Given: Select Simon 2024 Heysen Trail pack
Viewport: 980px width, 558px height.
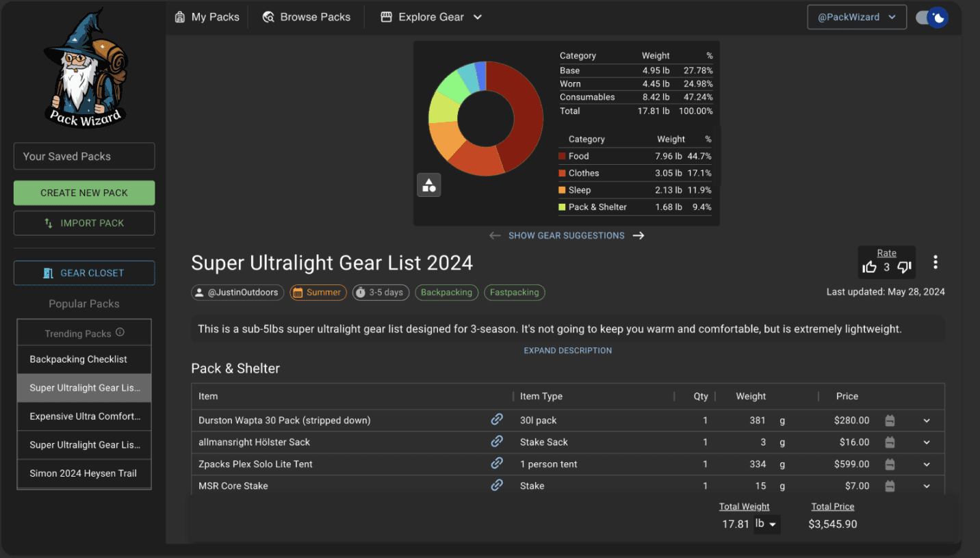Looking at the screenshot, I should (x=84, y=473).
